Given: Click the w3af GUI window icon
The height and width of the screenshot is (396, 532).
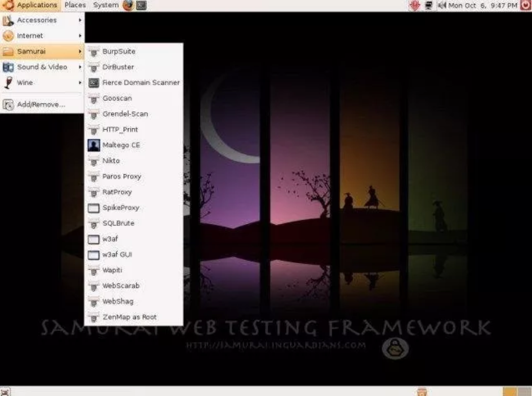Looking at the screenshot, I should point(93,255).
